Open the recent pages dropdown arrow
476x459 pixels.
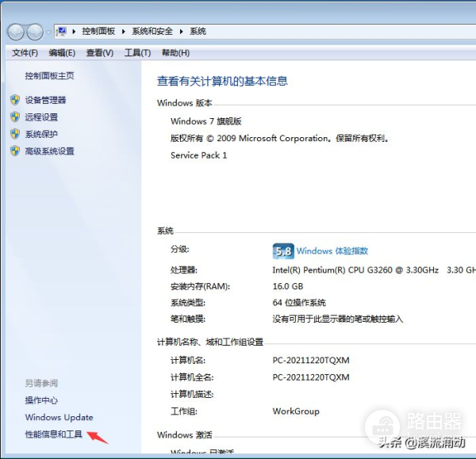[x=48, y=33]
